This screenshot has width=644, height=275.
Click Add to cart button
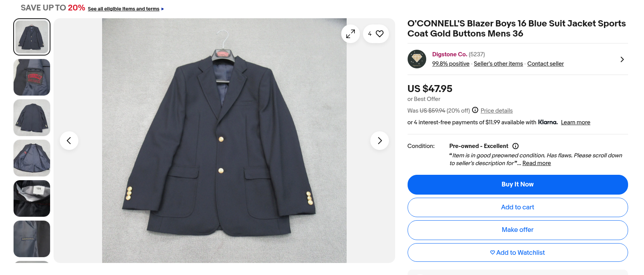pos(517,207)
